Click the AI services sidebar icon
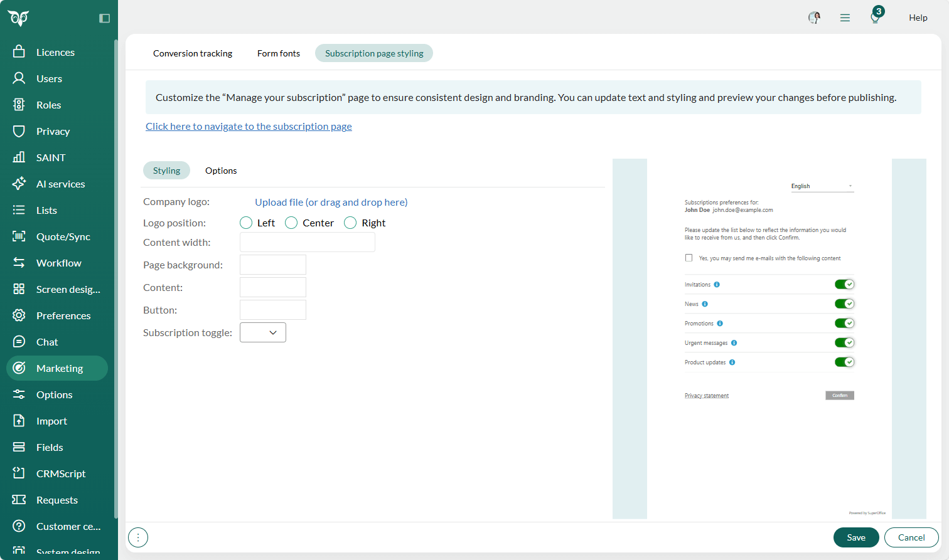 [18, 184]
